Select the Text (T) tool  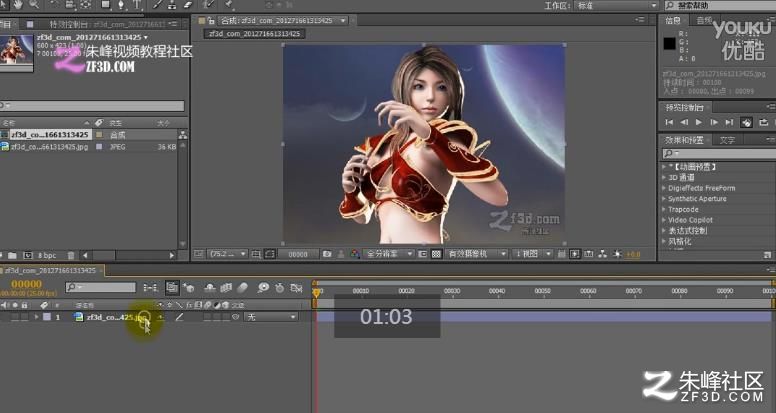point(137,4)
